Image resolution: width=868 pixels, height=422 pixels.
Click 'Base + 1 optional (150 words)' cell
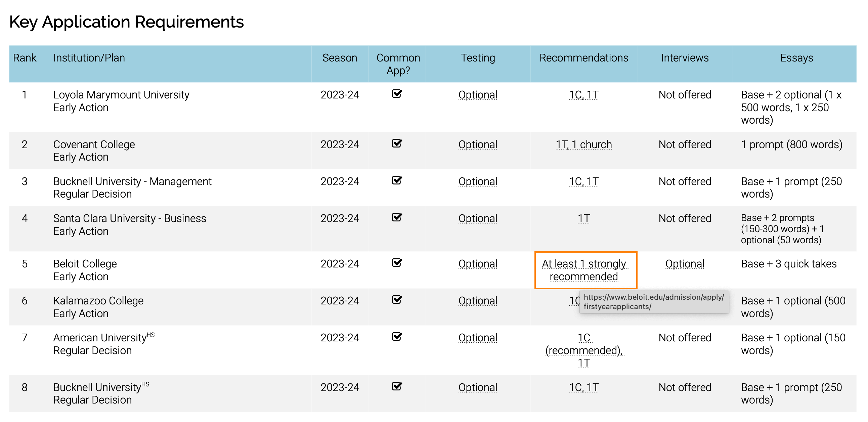pos(793,344)
